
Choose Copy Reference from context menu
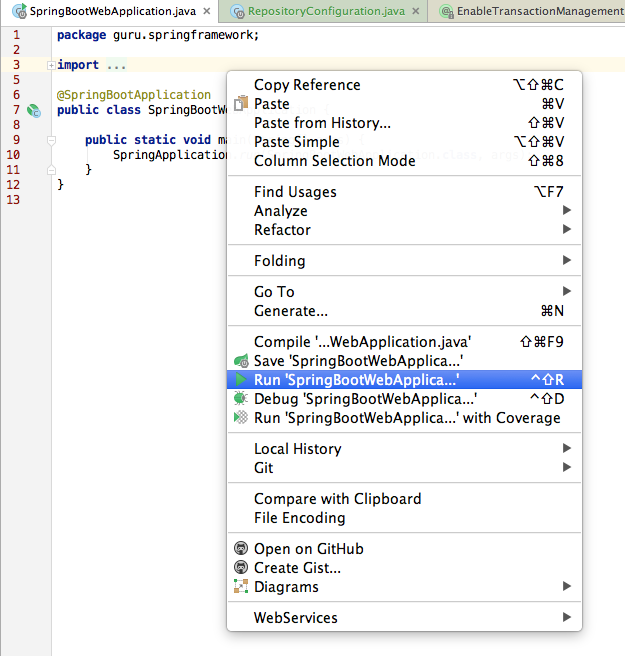[404, 85]
